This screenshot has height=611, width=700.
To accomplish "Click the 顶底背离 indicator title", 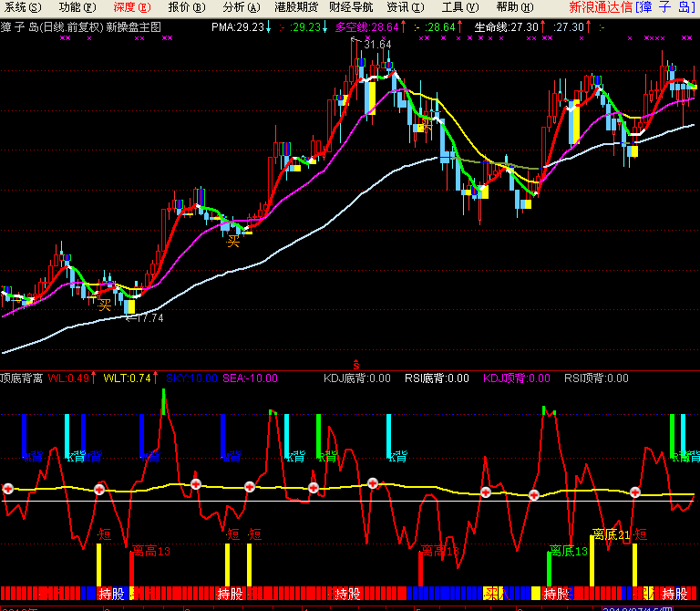I will pyautogui.click(x=22, y=378).
